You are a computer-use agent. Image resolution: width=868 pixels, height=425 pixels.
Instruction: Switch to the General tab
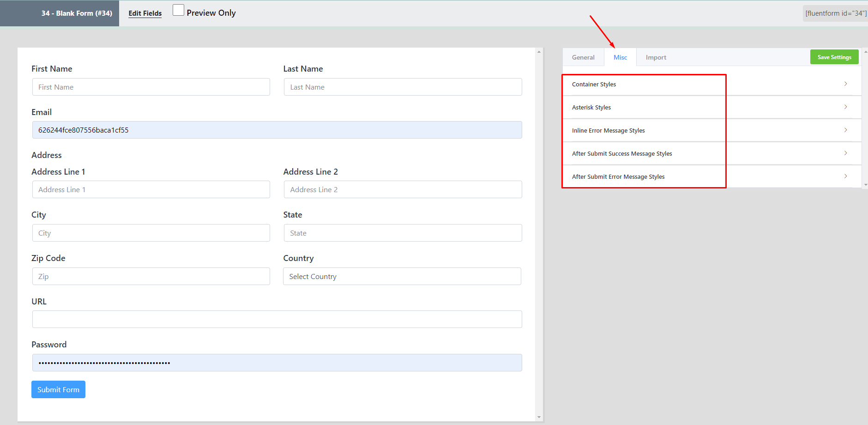(x=583, y=57)
